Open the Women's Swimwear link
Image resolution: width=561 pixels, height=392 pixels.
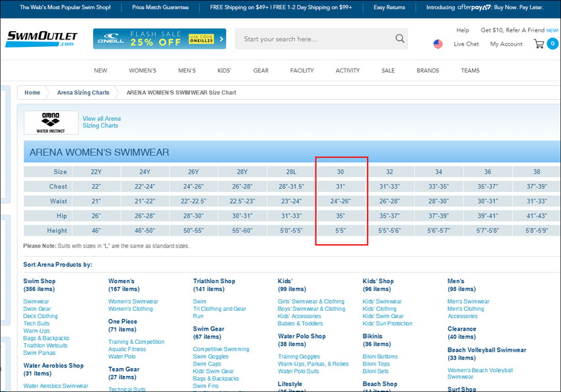point(133,302)
